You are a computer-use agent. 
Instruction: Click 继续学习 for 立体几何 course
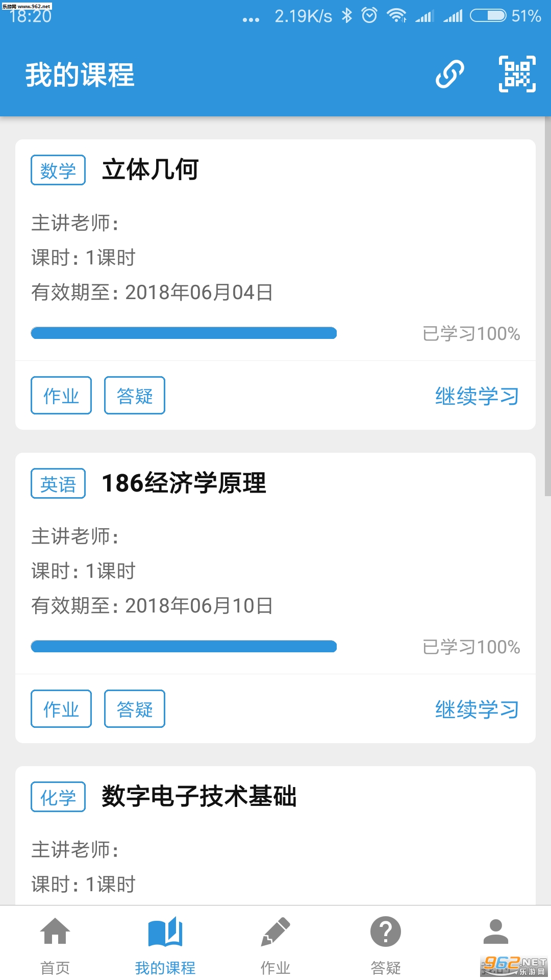coord(477,396)
